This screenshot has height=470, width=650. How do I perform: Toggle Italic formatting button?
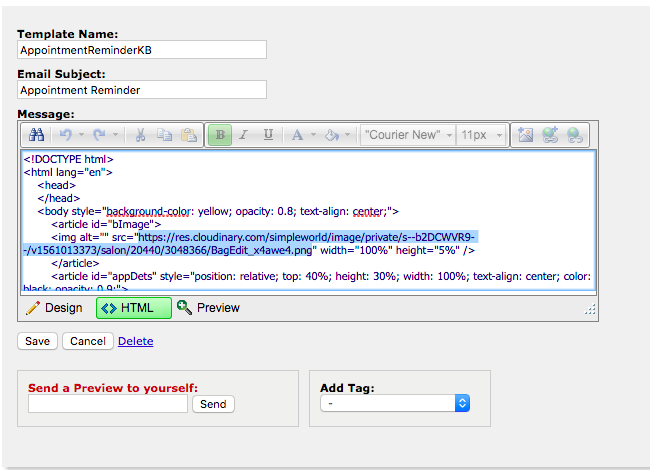tap(244, 135)
